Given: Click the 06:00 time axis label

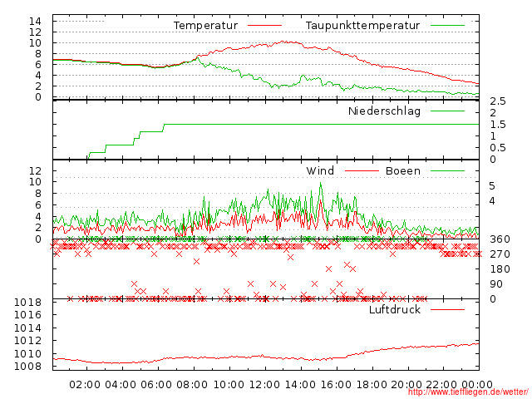Looking at the screenshot, I should [156, 385].
